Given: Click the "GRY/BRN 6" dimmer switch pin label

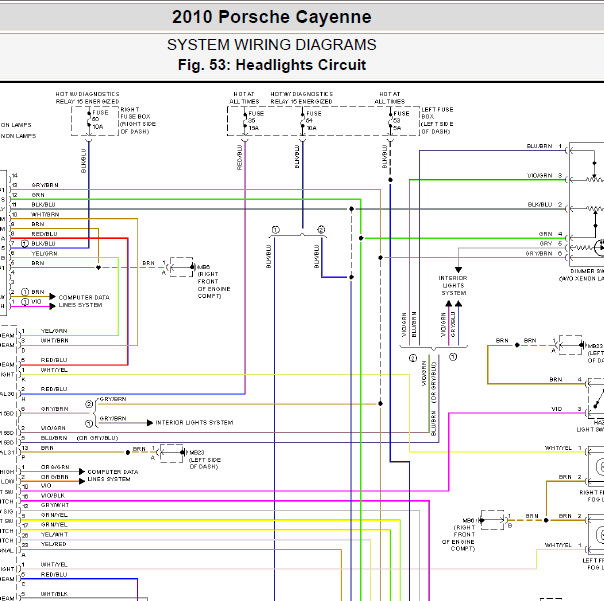Looking at the screenshot, I should [x=544, y=253].
